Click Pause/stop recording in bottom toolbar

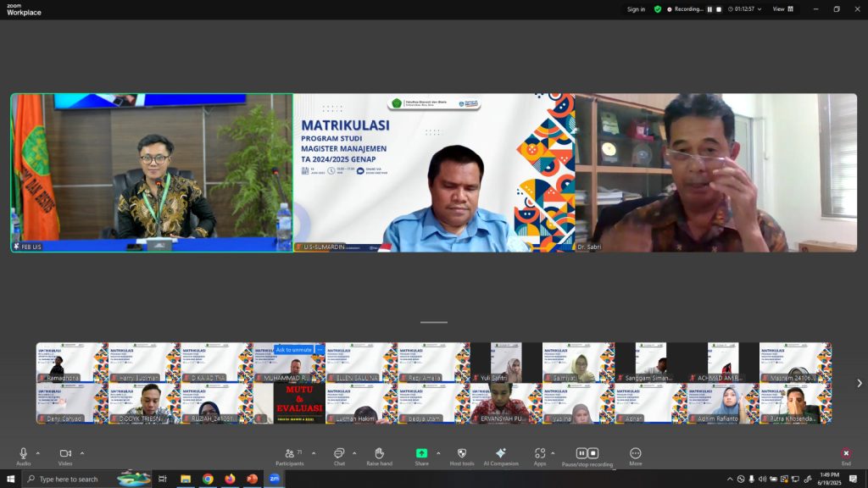(587, 454)
